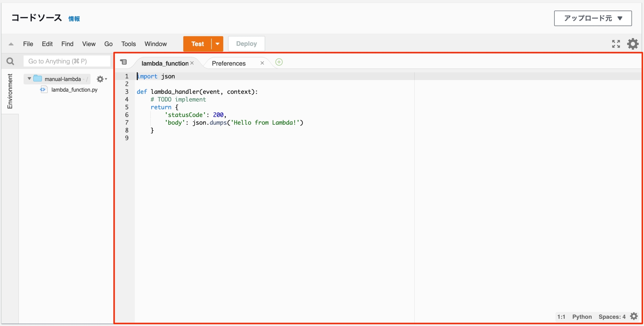This screenshot has height=326, width=644.
Task: Open lambda_function.py in file tree
Action: 74,90
